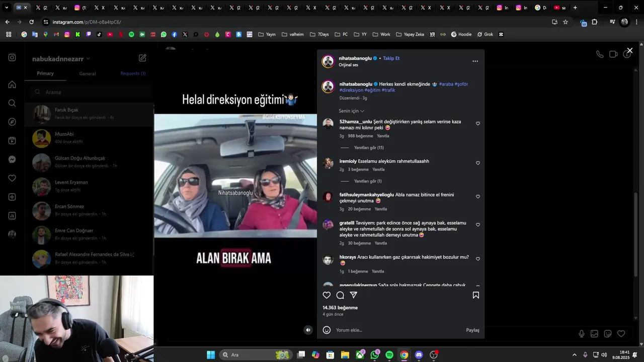644x362 pixels.
Task: Open a new Chrome tab
Action: click(575, 8)
